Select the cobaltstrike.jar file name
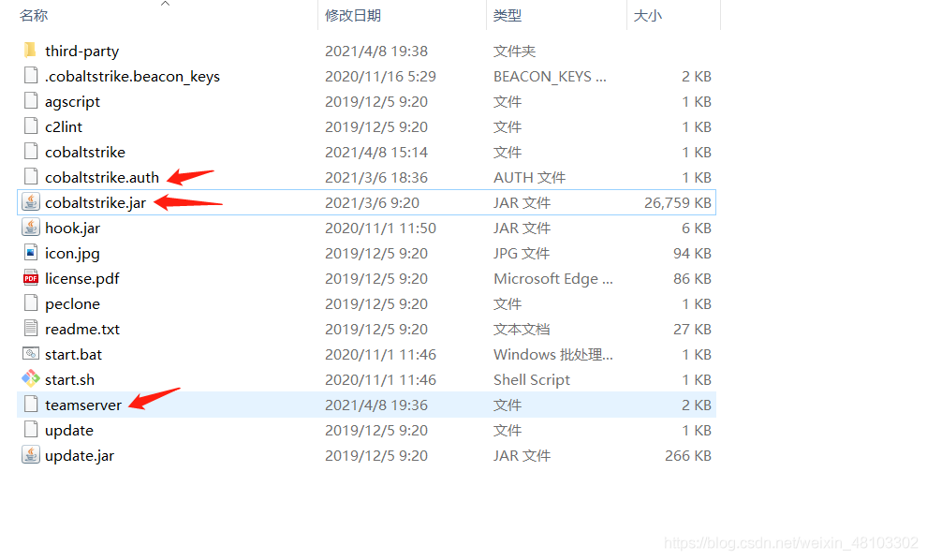Image resolution: width=927 pixels, height=560 pixels. click(96, 203)
